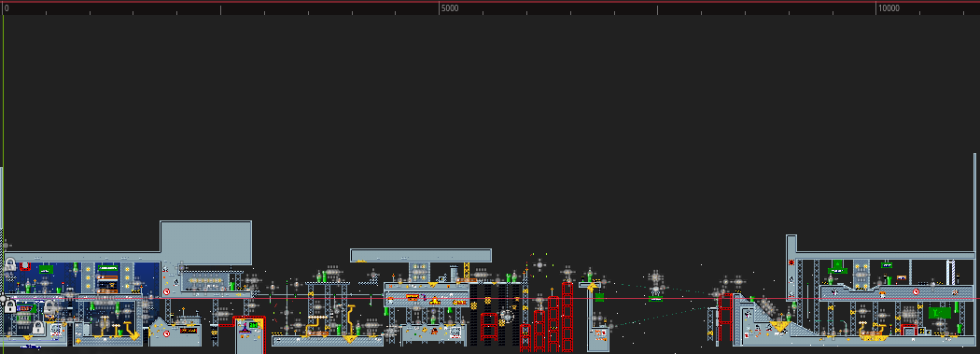Click the red-framed door with green screen

pos(250,333)
